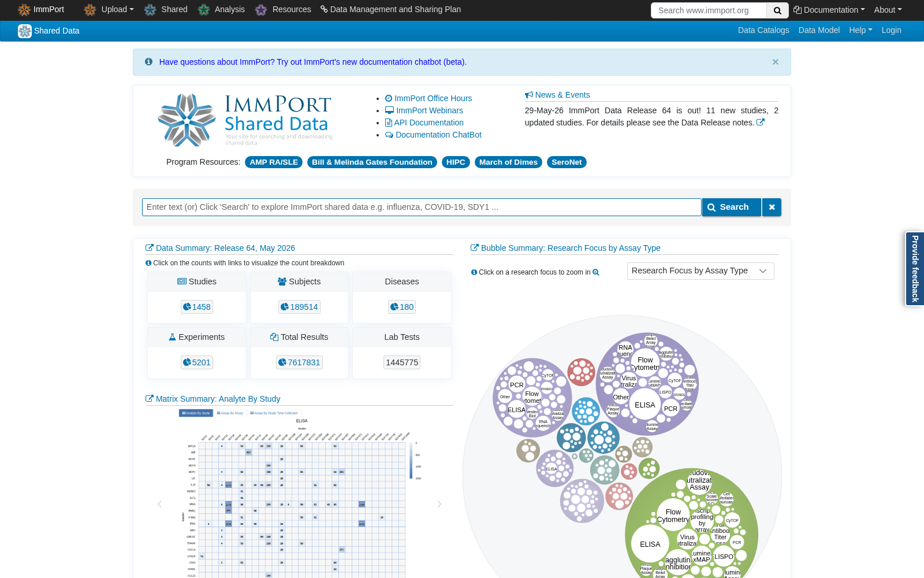Select the AMP RA/SLE program tag
This screenshot has height=578, width=924.
(x=274, y=162)
